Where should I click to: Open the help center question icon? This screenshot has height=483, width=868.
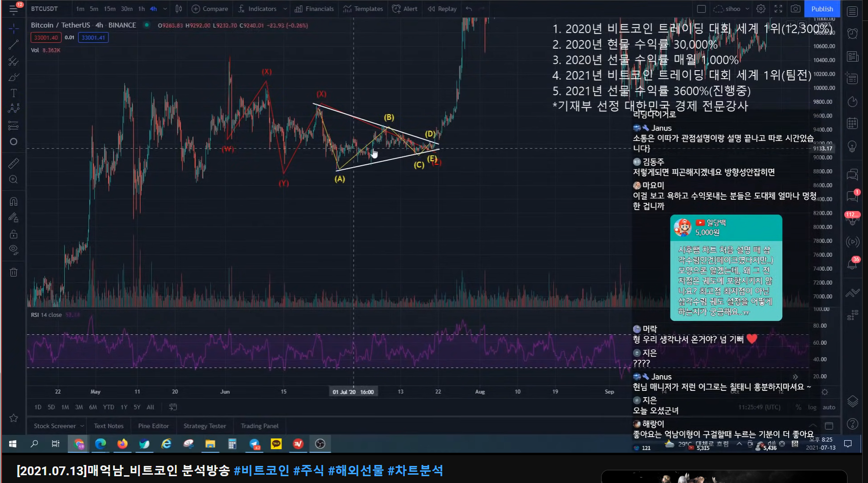pos(852,424)
